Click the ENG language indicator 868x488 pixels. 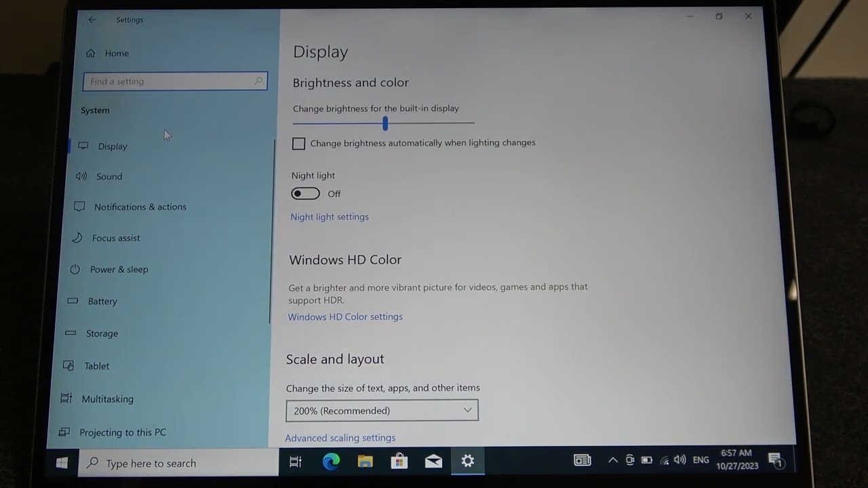pyautogui.click(x=701, y=460)
